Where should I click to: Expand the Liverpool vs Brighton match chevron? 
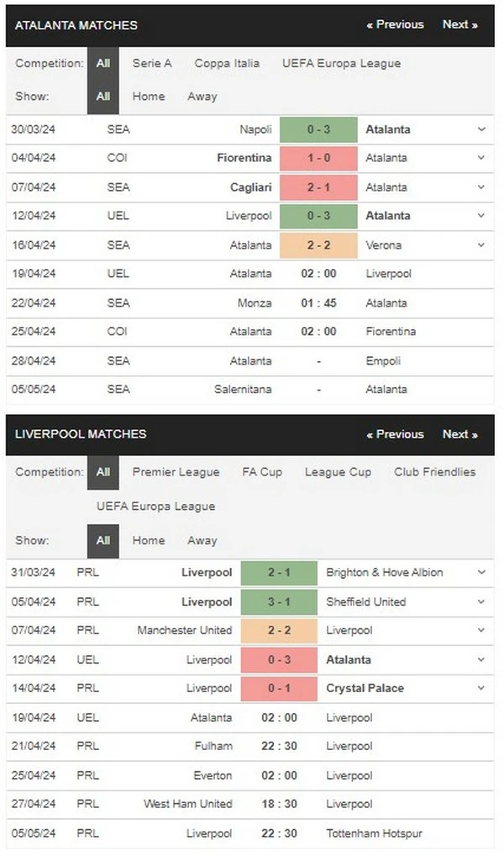[x=481, y=572]
